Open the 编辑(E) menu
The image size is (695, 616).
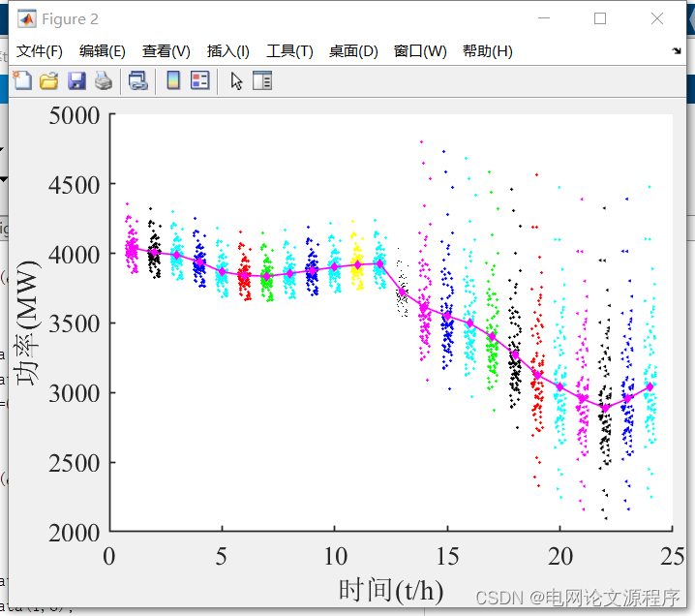pyautogui.click(x=103, y=51)
